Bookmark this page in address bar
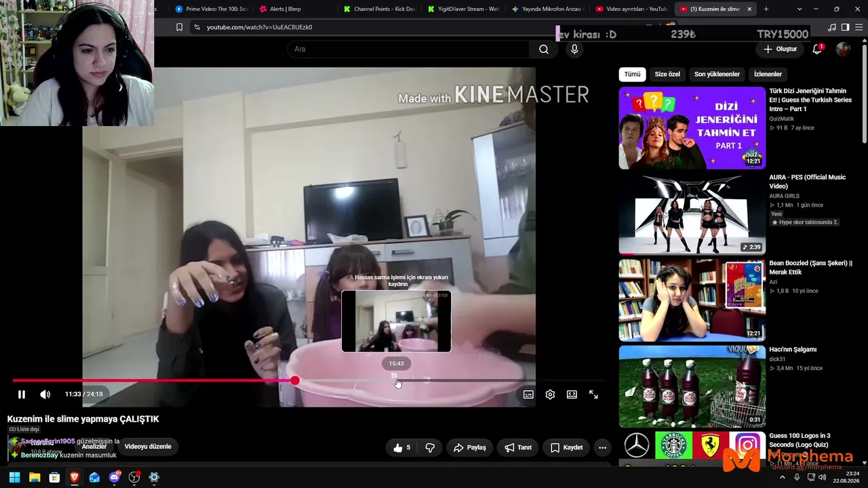Viewport: 868px width, 488px height. 179,27
